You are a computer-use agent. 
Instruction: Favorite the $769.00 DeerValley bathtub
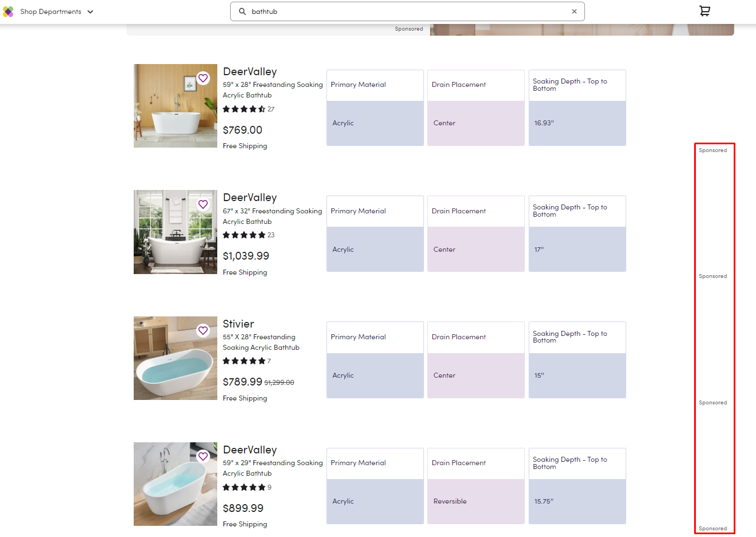coord(203,78)
